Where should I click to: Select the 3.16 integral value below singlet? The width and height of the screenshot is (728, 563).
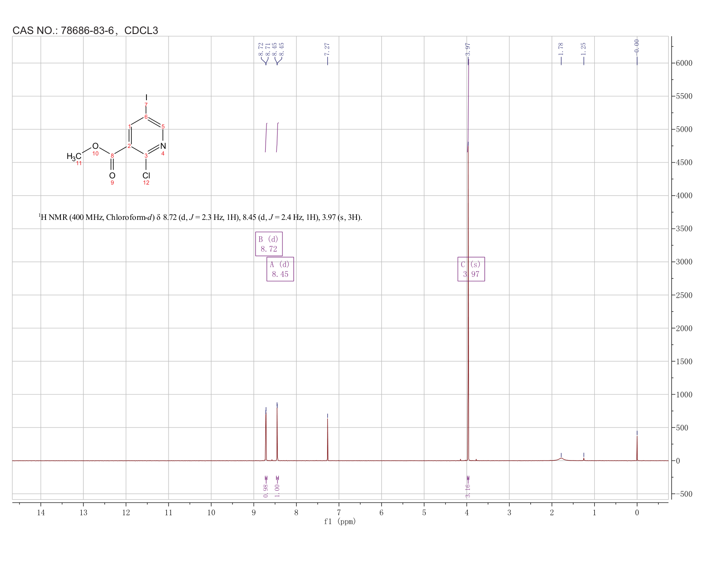468,491
